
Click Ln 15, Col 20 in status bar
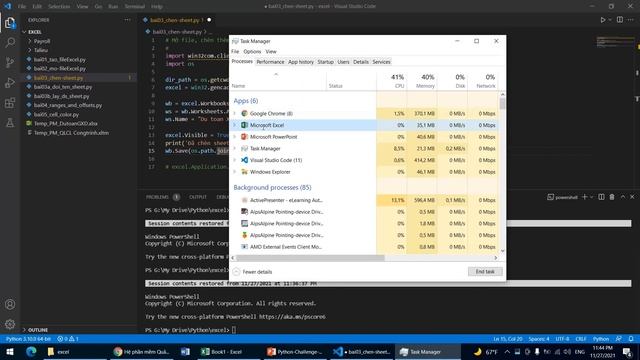(x=508, y=339)
